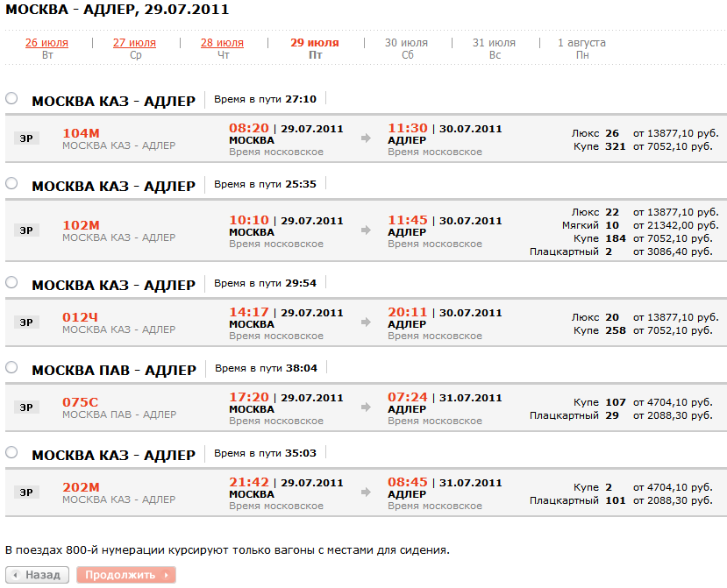Image resolution: width=727 pixels, height=588 pixels.
Task: Click the route arrow in train 075С row
Action: (365, 407)
